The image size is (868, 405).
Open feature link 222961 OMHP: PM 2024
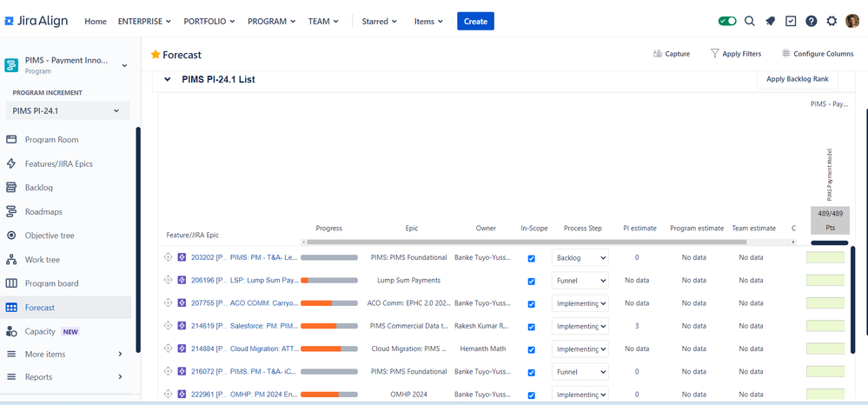(245, 395)
